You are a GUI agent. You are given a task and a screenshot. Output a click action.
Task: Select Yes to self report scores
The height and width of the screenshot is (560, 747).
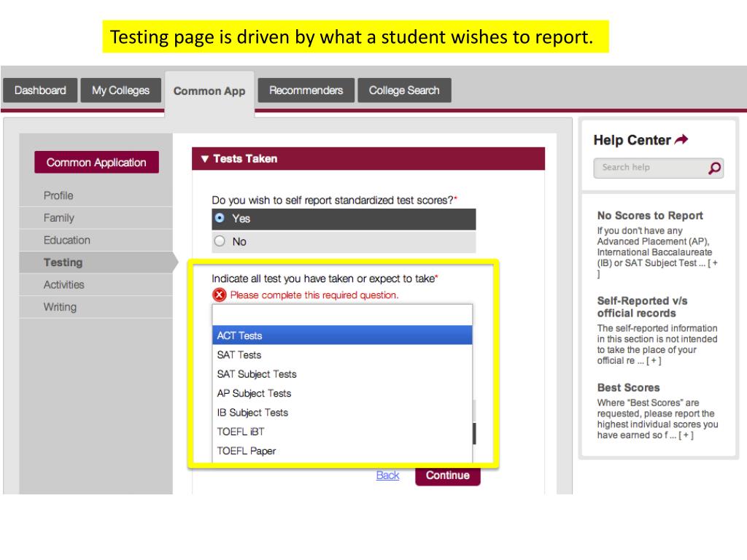coord(344,219)
